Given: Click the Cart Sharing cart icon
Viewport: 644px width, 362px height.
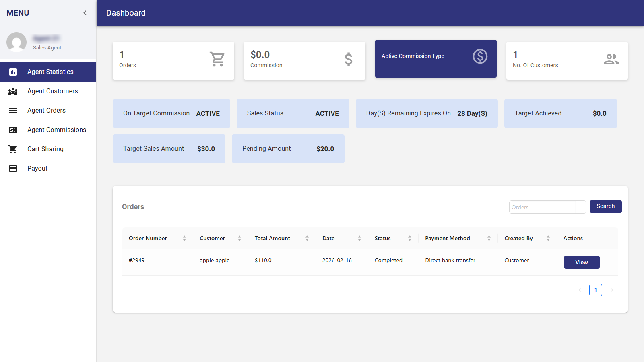Looking at the screenshot, I should click(13, 149).
